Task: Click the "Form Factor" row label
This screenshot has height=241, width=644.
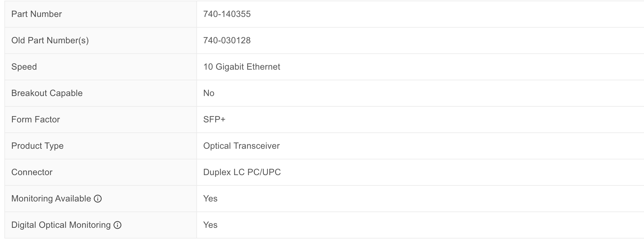Action: pos(35,120)
